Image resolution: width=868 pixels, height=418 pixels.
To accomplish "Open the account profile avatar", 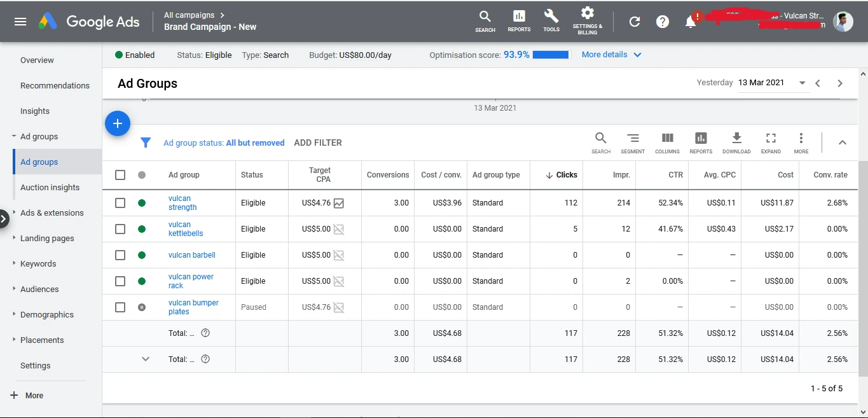I will 843,22.
